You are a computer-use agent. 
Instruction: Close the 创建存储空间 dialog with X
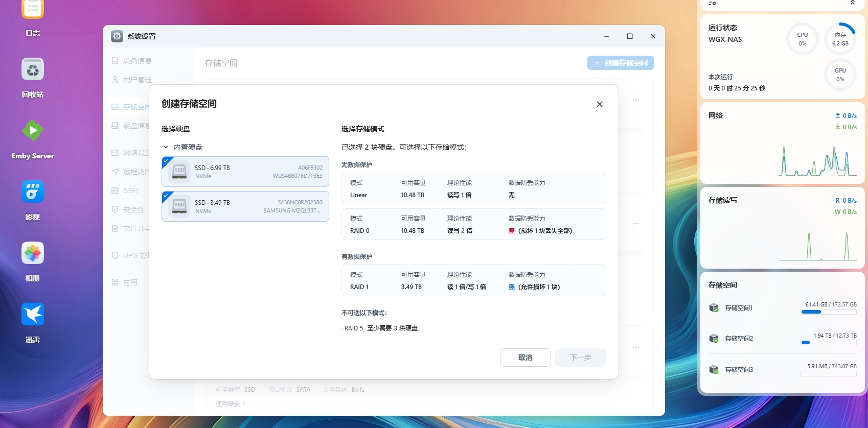pos(600,104)
